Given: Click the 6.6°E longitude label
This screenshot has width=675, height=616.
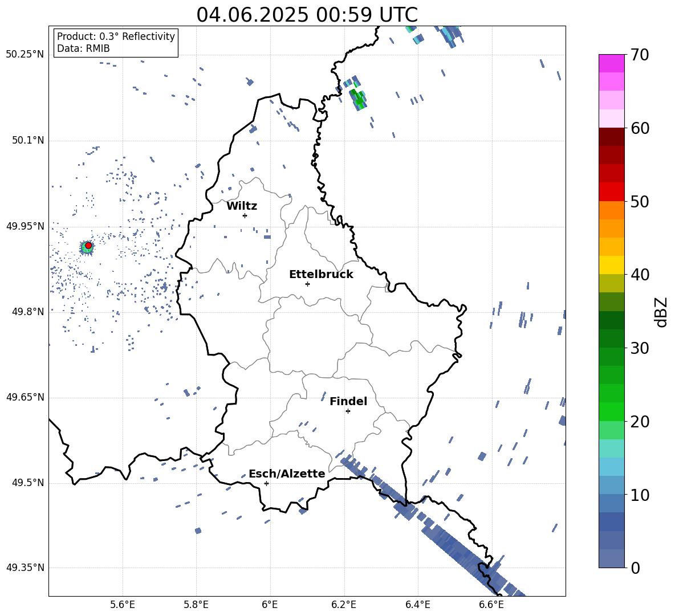Looking at the screenshot, I should (x=491, y=605).
